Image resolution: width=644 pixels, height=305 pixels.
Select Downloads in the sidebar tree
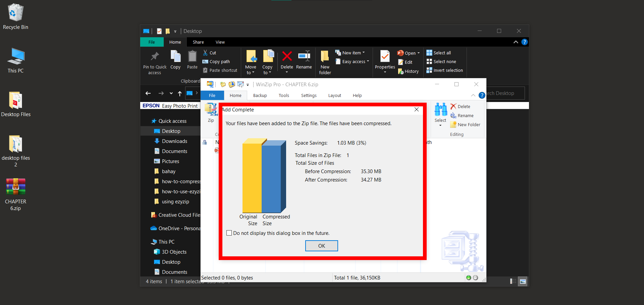point(174,141)
